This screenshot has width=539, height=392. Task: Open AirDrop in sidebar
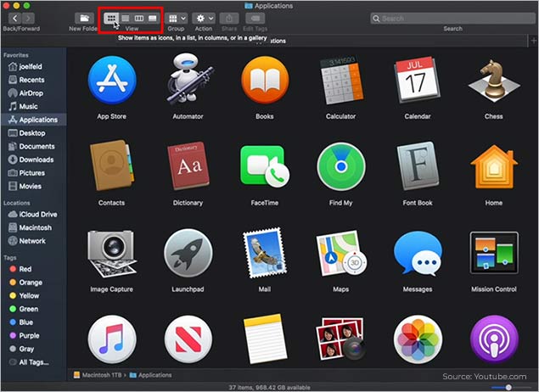pos(34,93)
